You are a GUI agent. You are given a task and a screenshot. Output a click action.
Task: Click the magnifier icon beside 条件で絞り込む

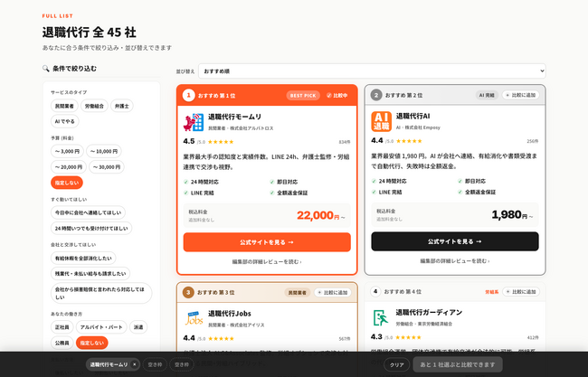[46, 68]
